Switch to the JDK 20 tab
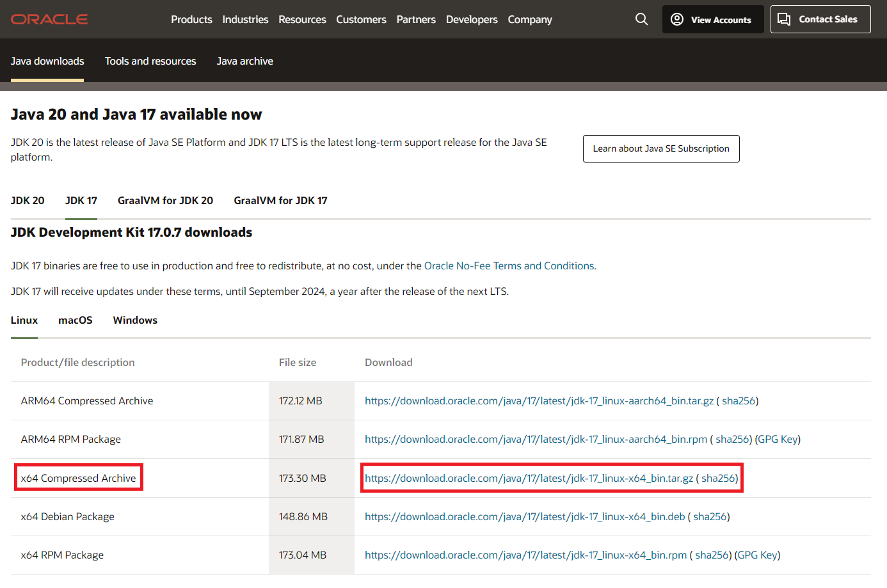887x588 pixels. tap(28, 200)
